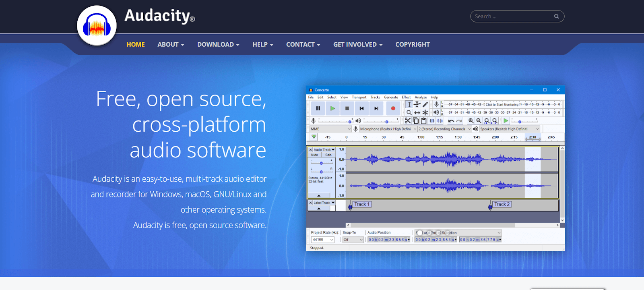This screenshot has height=290, width=644.
Task: Select the Envelope tool
Action: 417,104
